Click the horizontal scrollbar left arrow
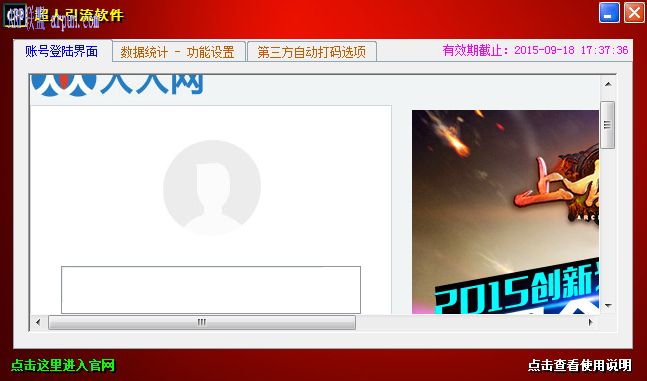The width and height of the screenshot is (647, 381). point(38,322)
